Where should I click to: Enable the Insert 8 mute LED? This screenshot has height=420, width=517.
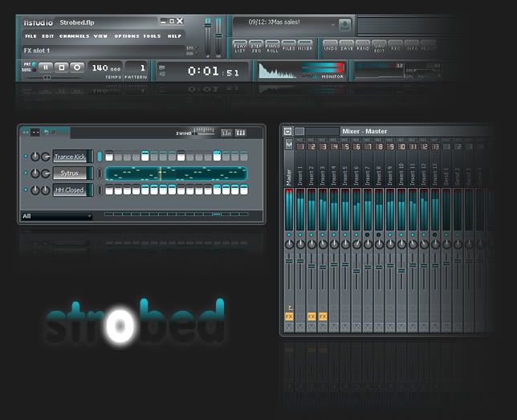point(379,235)
